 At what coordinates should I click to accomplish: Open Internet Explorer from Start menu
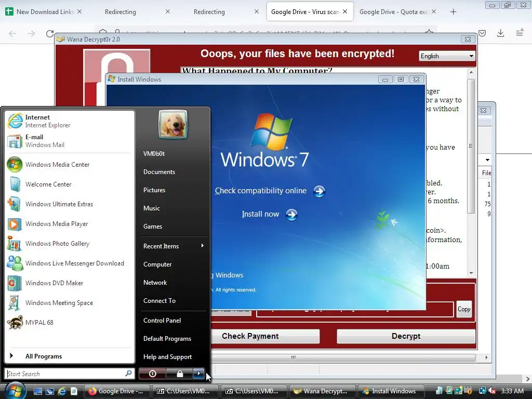coord(70,121)
